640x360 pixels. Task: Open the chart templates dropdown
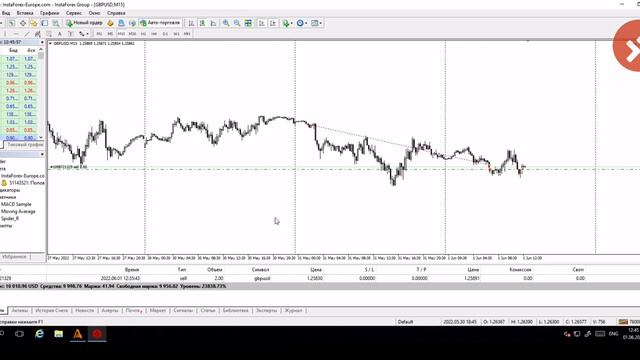click(316, 23)
